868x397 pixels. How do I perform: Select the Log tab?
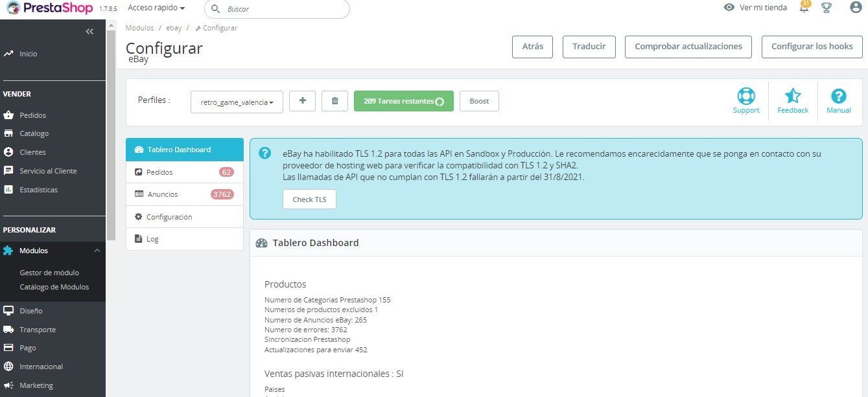[185, 239]
